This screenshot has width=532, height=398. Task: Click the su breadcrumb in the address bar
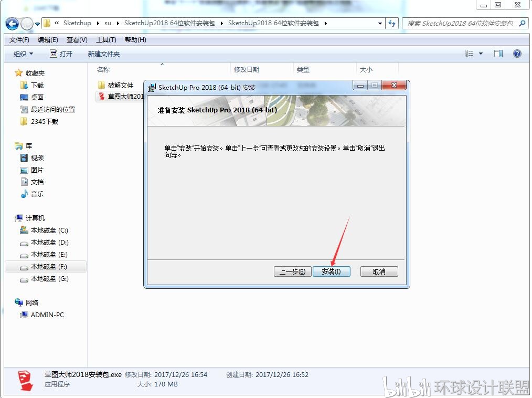click(x=108, y=23)
